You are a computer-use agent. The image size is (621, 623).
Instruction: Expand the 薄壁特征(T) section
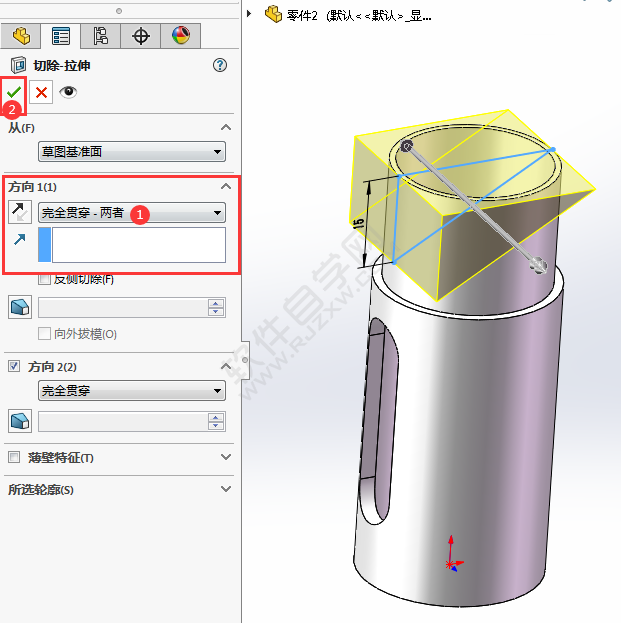[x=226, y=457]
